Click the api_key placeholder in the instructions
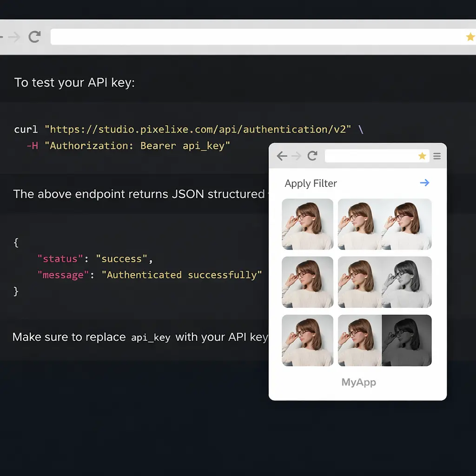The height and width of the screenshot is (476, 476). 151,337
